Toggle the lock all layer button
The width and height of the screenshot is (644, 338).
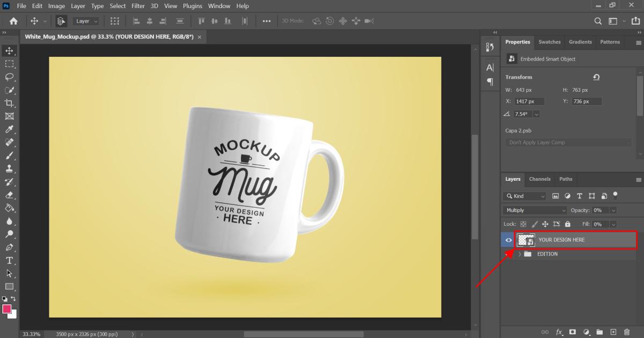569,224
